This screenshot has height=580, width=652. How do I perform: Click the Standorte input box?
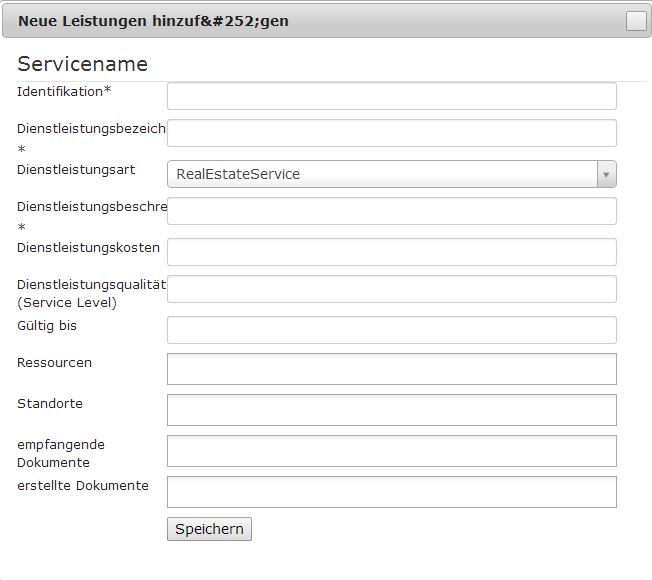tap(392, 410)
